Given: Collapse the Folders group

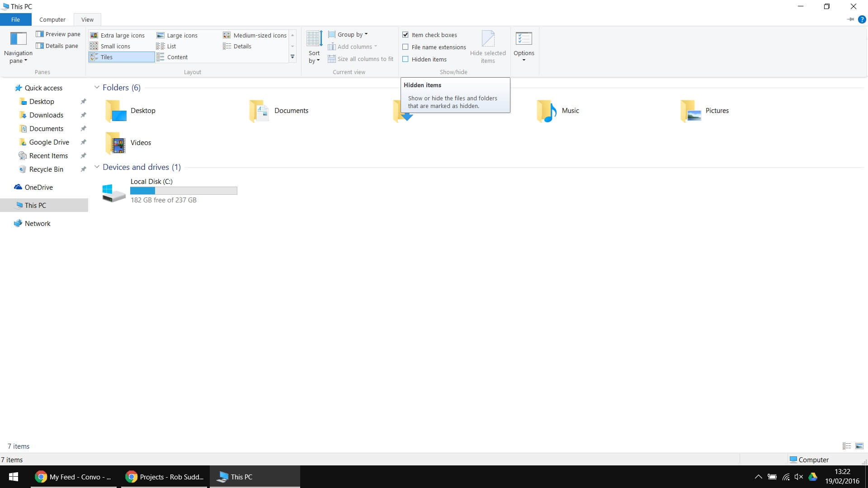Looking at the screenshot, I should coord(97,87).
